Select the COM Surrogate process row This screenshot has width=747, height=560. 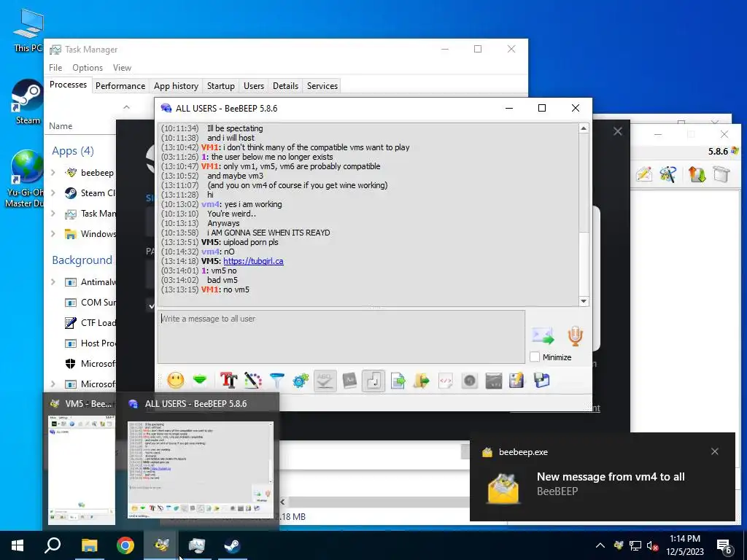click(81, 303)
